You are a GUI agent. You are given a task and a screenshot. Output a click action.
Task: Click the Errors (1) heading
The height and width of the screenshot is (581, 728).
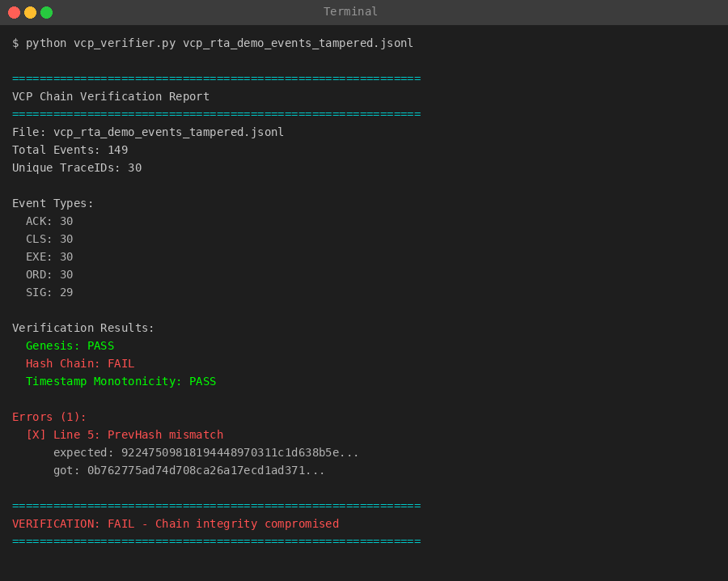(x=49, y=417)
